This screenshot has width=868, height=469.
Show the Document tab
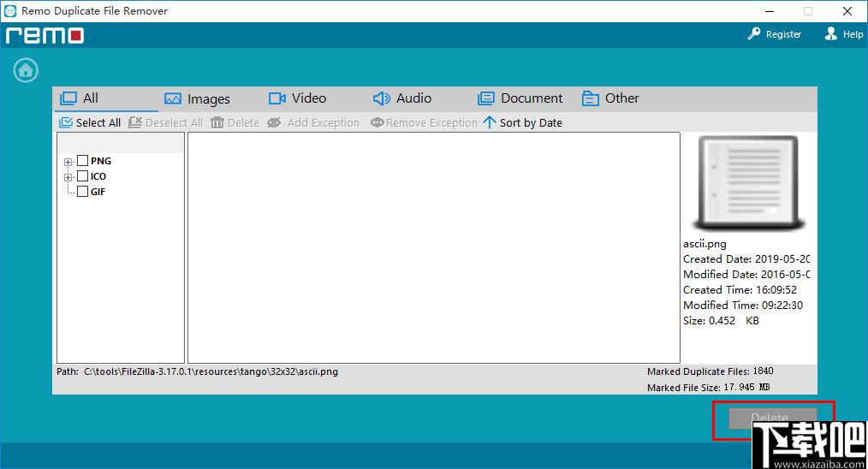(520, 98)
